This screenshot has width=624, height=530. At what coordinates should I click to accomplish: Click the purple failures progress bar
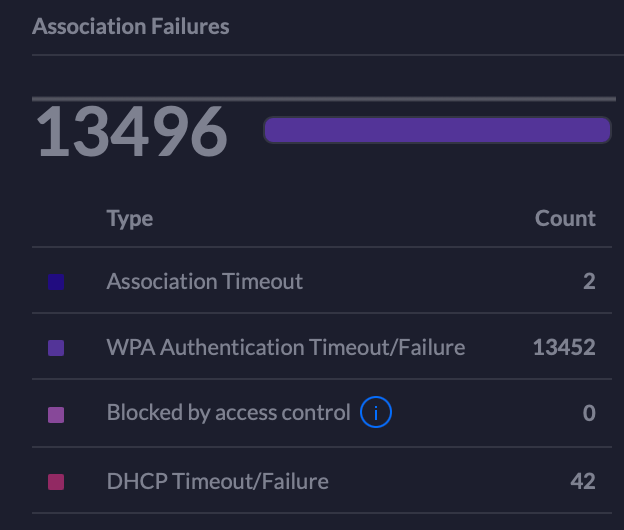click(437, 130)
